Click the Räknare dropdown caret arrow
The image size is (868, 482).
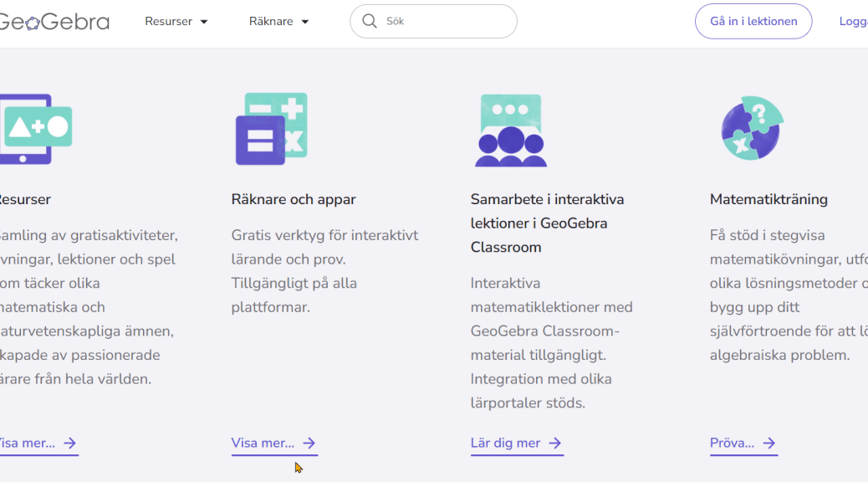pyautogui.click(x=305, y=22)
